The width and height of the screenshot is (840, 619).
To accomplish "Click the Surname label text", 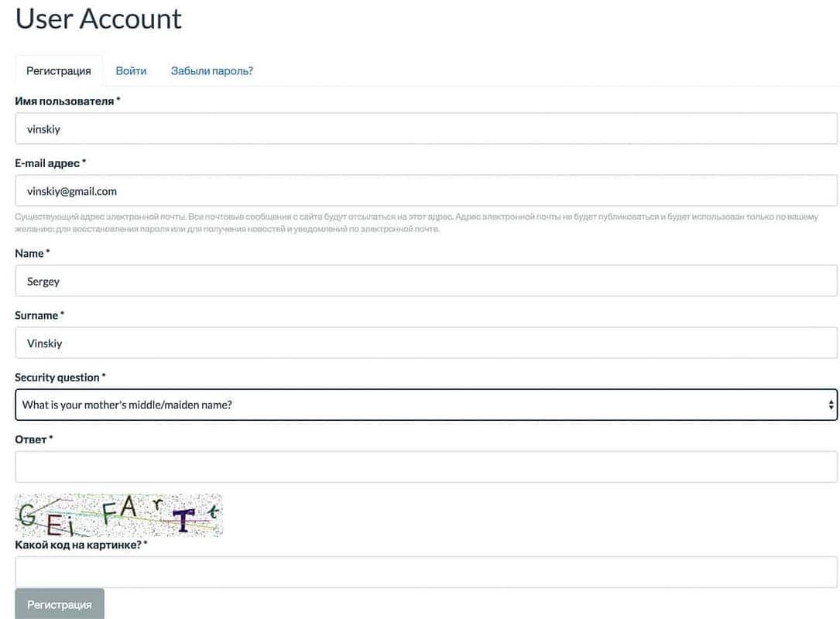I will (36, 316).
